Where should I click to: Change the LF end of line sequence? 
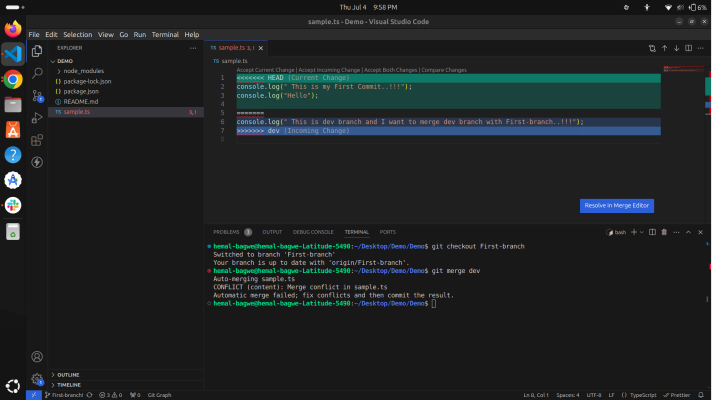click(611, 395)
